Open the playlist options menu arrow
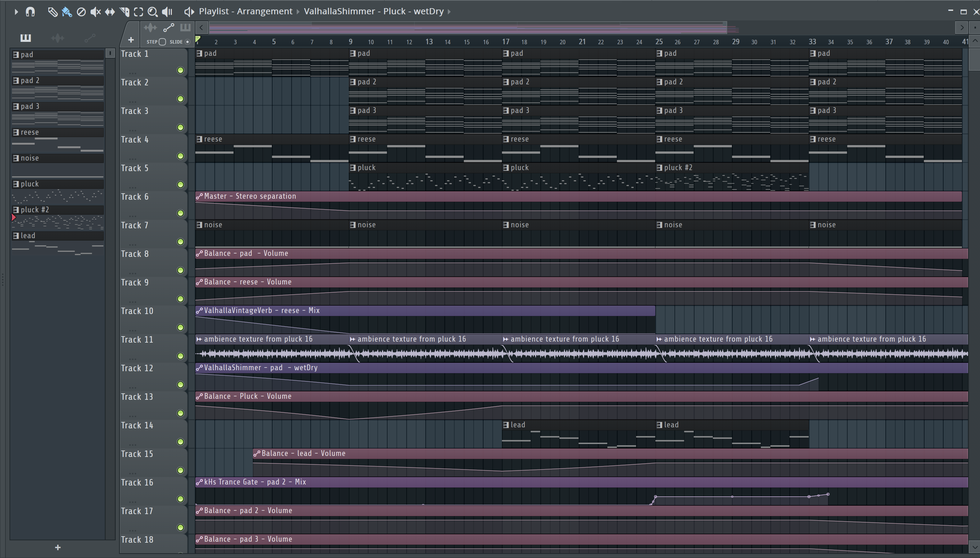980x558 pixels. 16,12
